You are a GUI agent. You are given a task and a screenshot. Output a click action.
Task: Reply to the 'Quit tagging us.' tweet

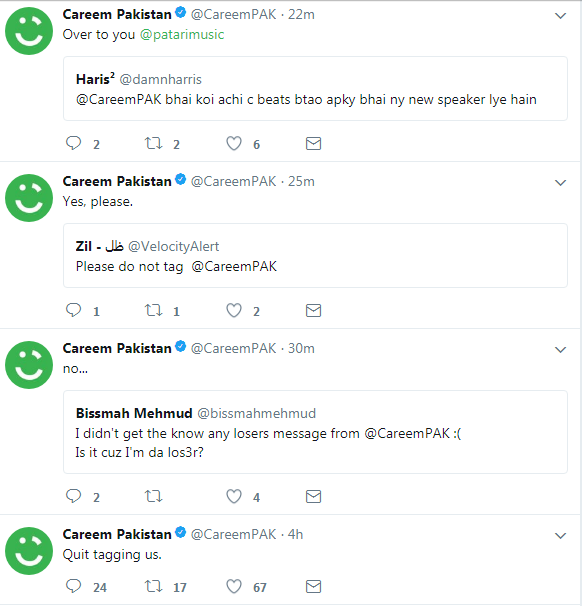coord(73,586)
